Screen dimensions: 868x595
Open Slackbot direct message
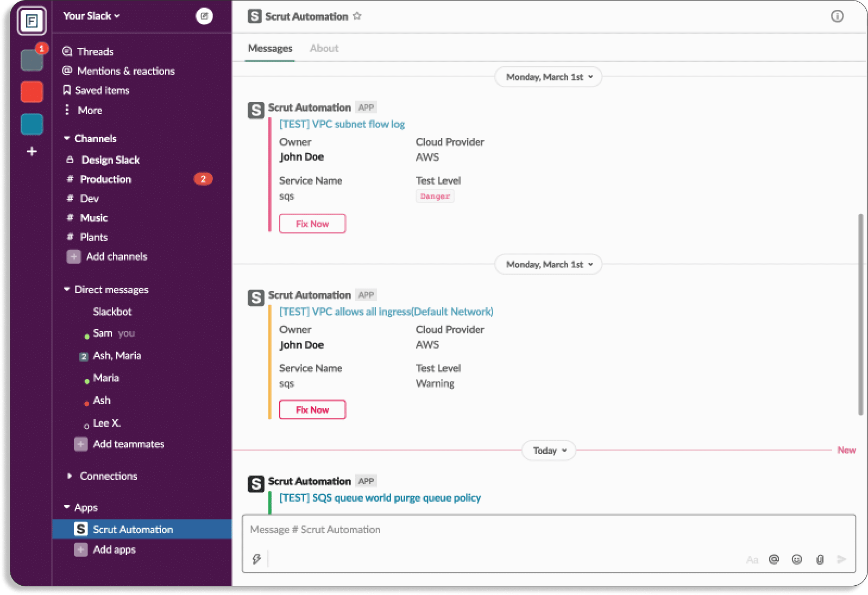[x=112, y=312]
